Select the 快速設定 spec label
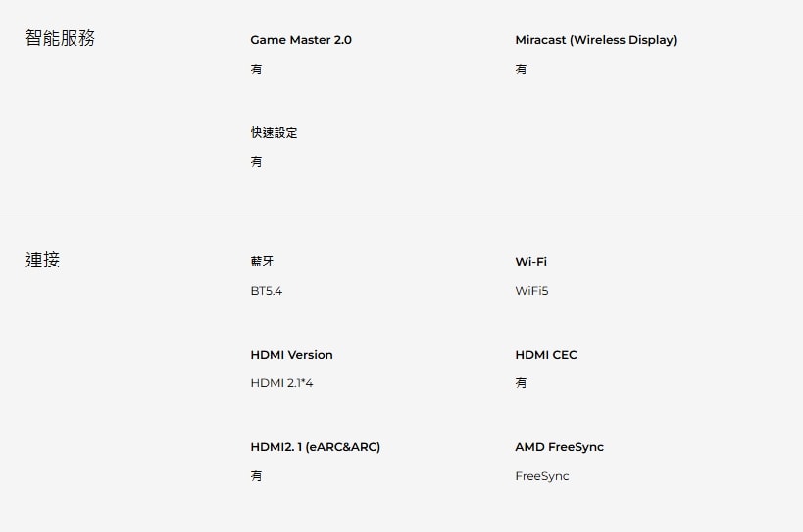Viewport: 803px width, 532px height. coord(274,132)
